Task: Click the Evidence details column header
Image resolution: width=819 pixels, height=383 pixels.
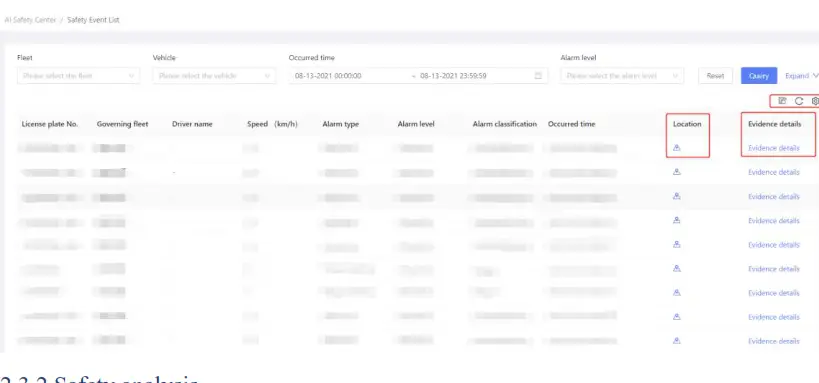Action: point(775,124)
